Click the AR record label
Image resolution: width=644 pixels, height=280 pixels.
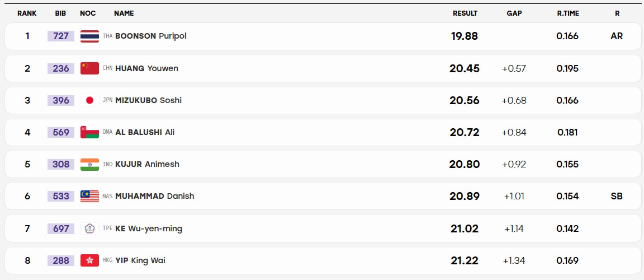pos(617,36)
